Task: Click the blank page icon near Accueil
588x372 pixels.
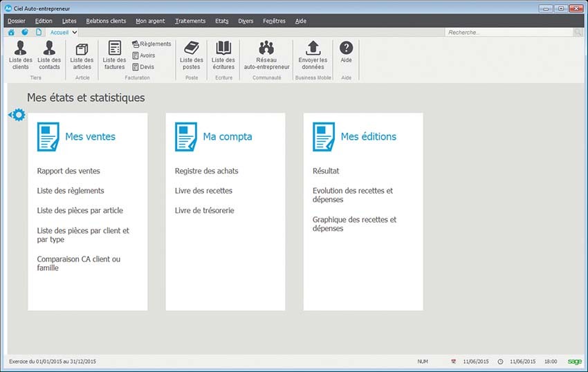Action: click(39, 32)
